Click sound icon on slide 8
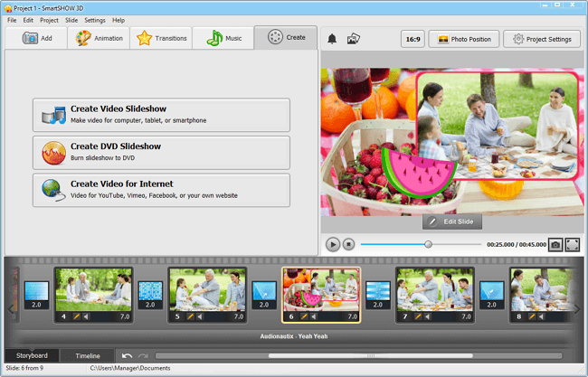The width and height of the screenshot is (588, 377). 542,316
